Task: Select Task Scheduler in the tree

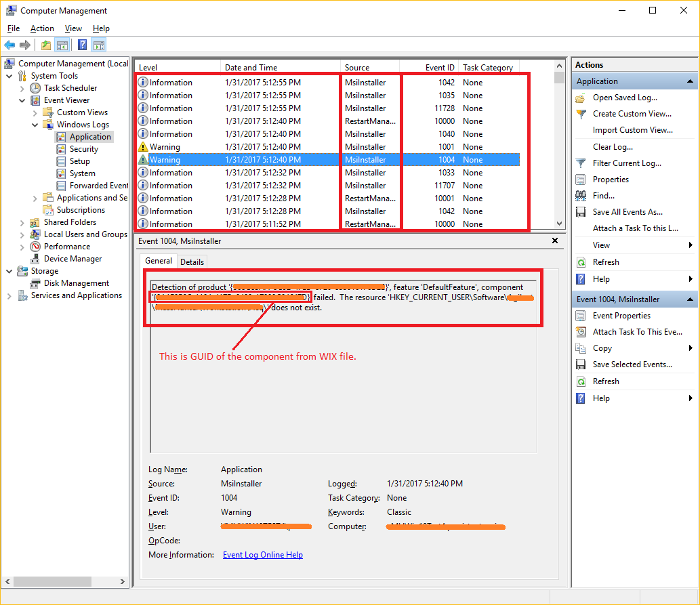Action: point(70,88)
